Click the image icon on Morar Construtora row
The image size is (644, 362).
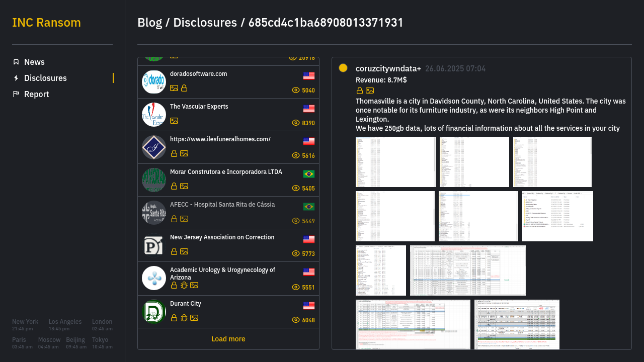pyautogui.click(x=184, y=186)
